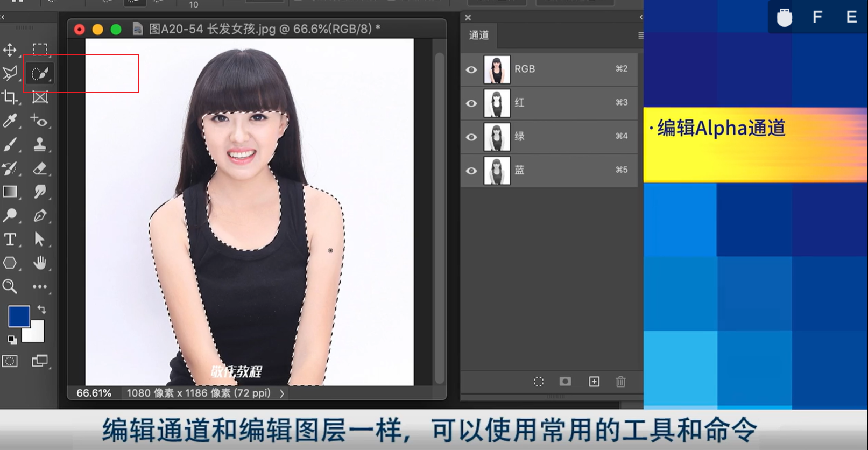Click the RGB channel thumbnail

click(497, 69)
